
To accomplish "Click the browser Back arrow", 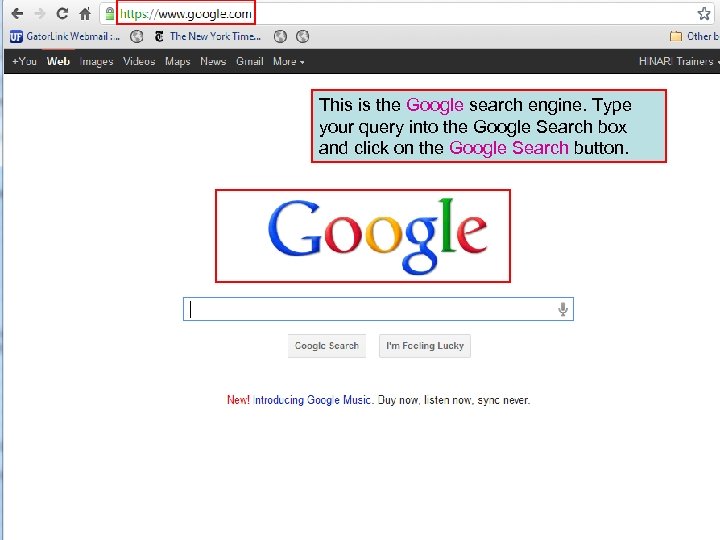I will tap(17, 14).
